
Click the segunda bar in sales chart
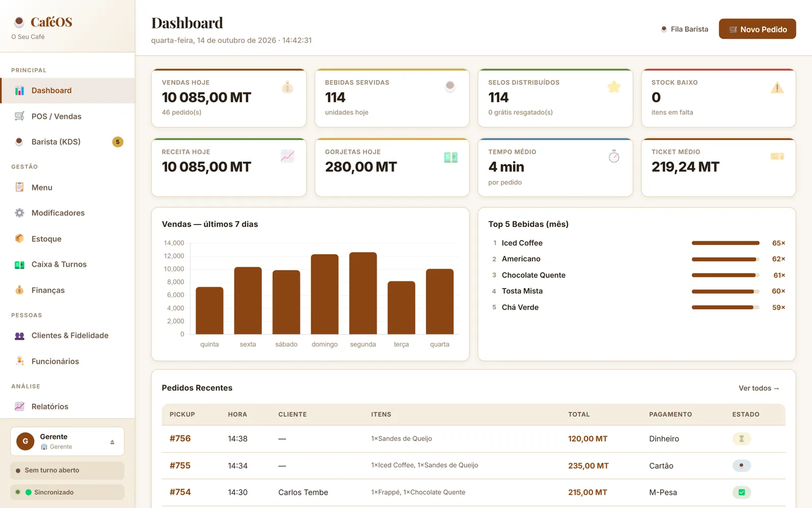(363, 293)
